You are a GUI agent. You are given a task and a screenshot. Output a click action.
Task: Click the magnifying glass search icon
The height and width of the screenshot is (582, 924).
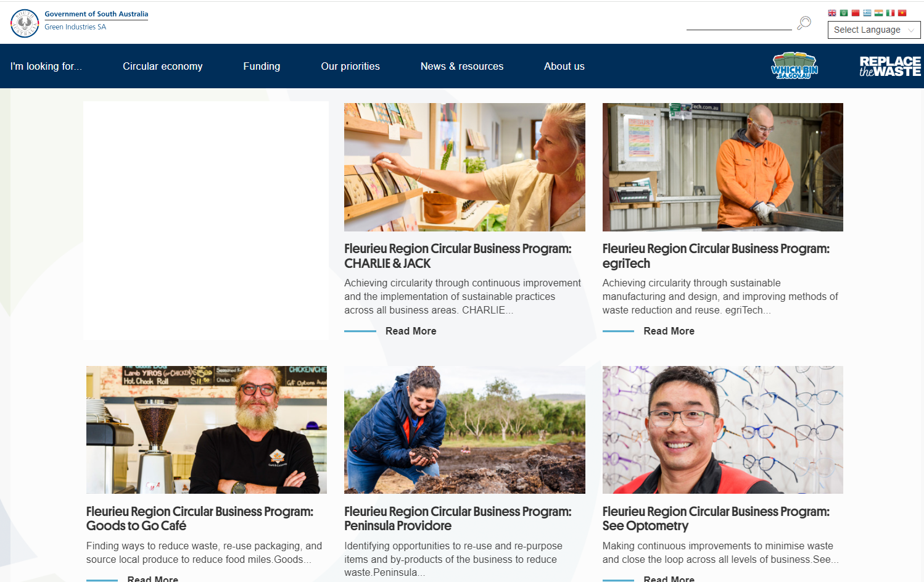click(804, 23)
